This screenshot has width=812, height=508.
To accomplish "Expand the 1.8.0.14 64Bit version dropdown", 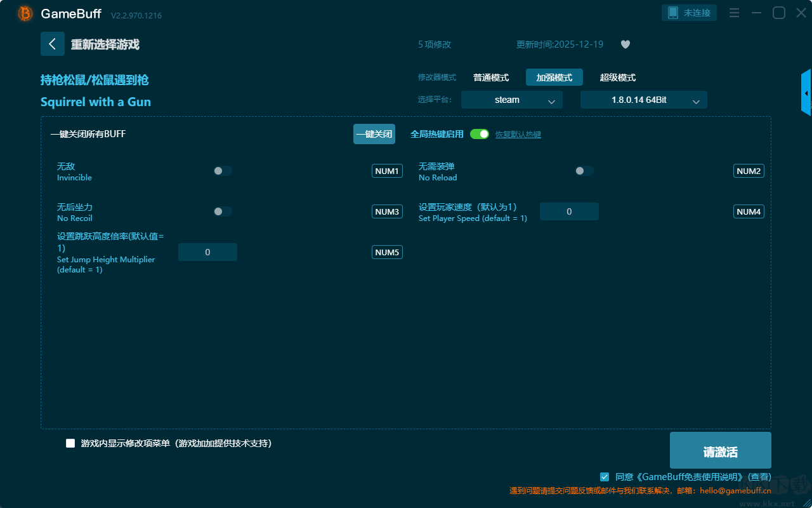I will coord(643,100).
